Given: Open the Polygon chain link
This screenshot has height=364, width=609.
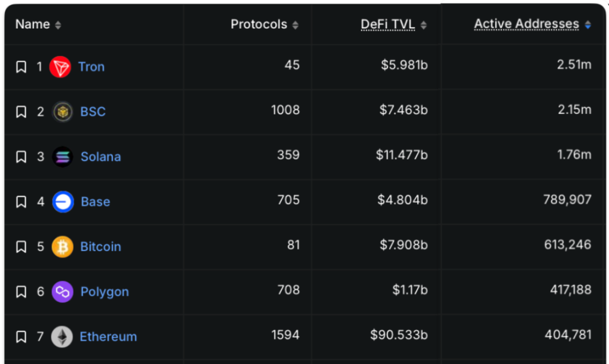Looking at the screenshot, I should (x=105, y=292).
